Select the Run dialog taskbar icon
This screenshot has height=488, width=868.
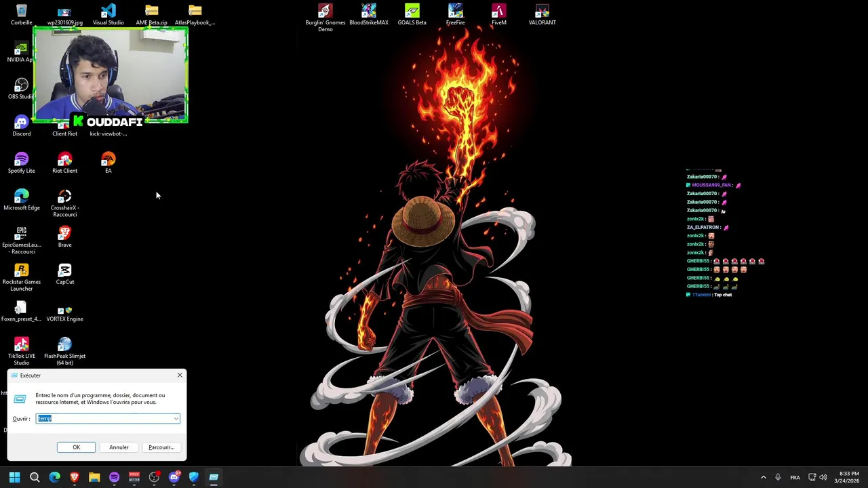point(214,477)
